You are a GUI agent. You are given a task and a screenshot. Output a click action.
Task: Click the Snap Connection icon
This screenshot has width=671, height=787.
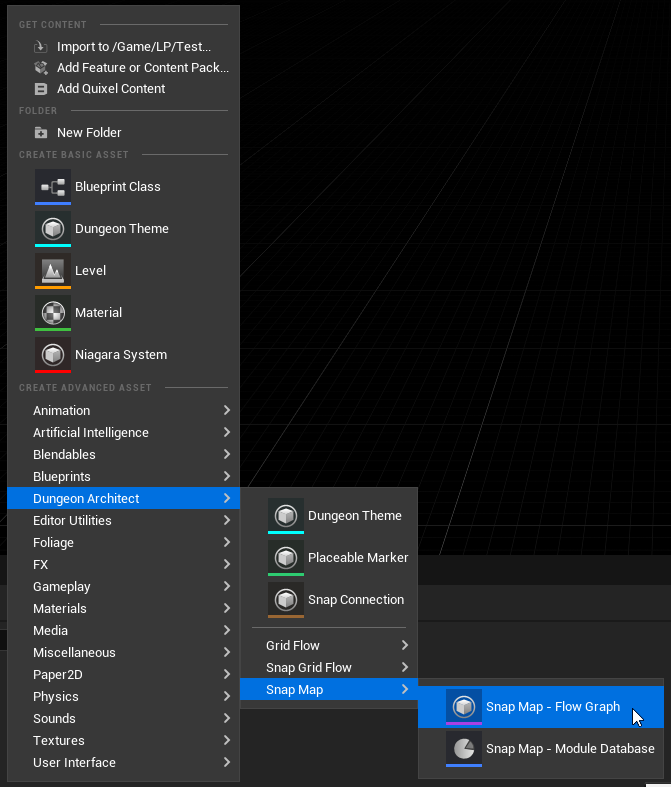(x=286, y=600)
